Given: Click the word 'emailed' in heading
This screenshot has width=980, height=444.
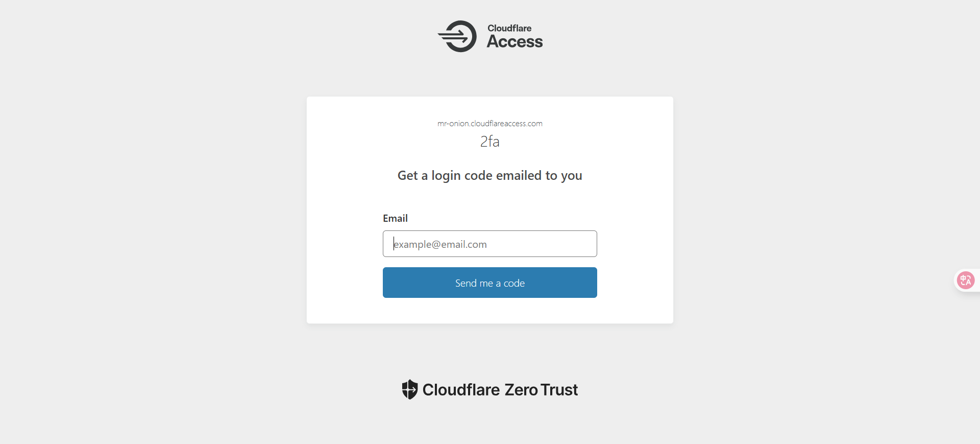Looking at the screenshot, I should (519, 176).
